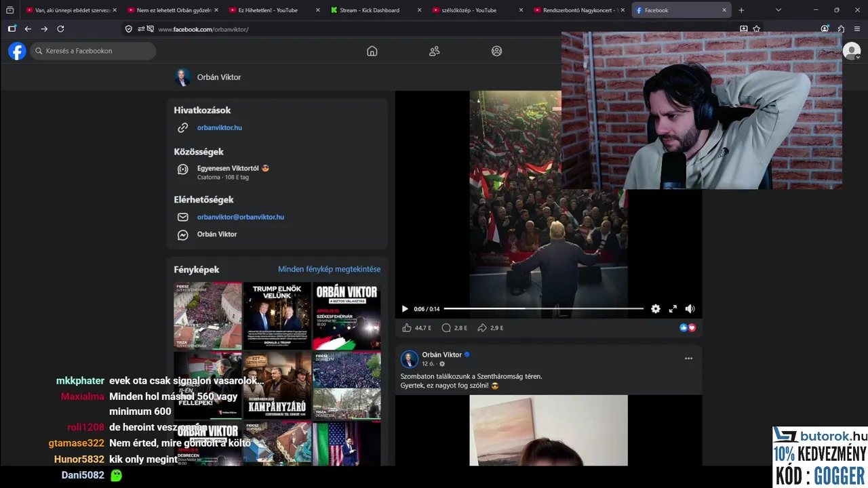Screen dimensions: 868x488
Task: Click the browser account icon in toolbar
Action: point(825,29)
